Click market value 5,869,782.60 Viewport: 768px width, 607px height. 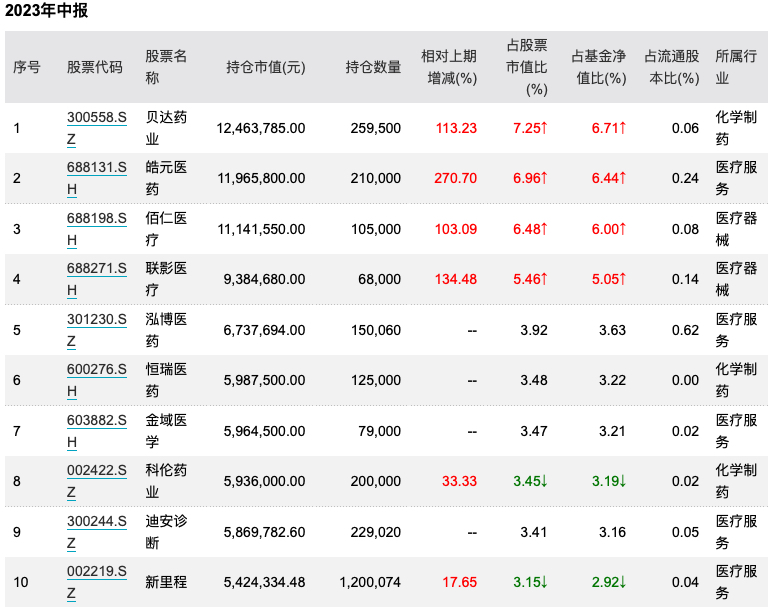tap(264, 532)
